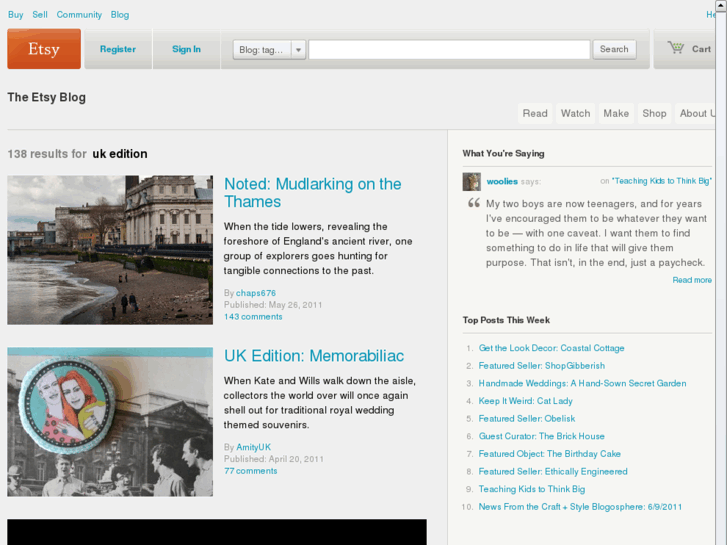Open author chaps676's profile
Screen dimensions: 727x545
256,293
